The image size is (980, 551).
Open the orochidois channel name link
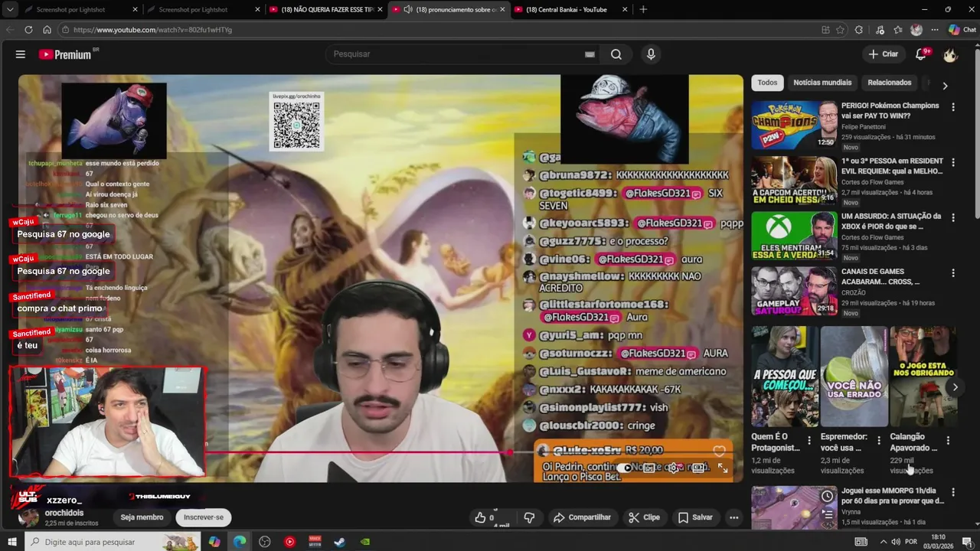[x=64, y=513]
